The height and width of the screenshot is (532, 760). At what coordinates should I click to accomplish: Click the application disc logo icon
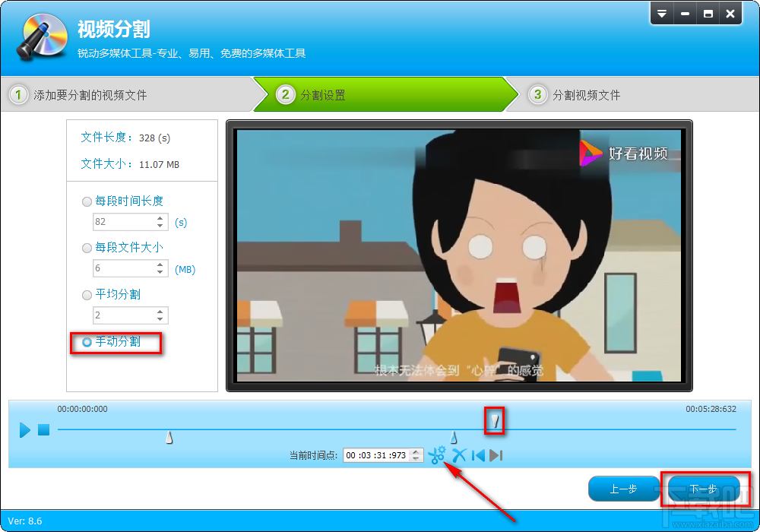coord(42,36)
